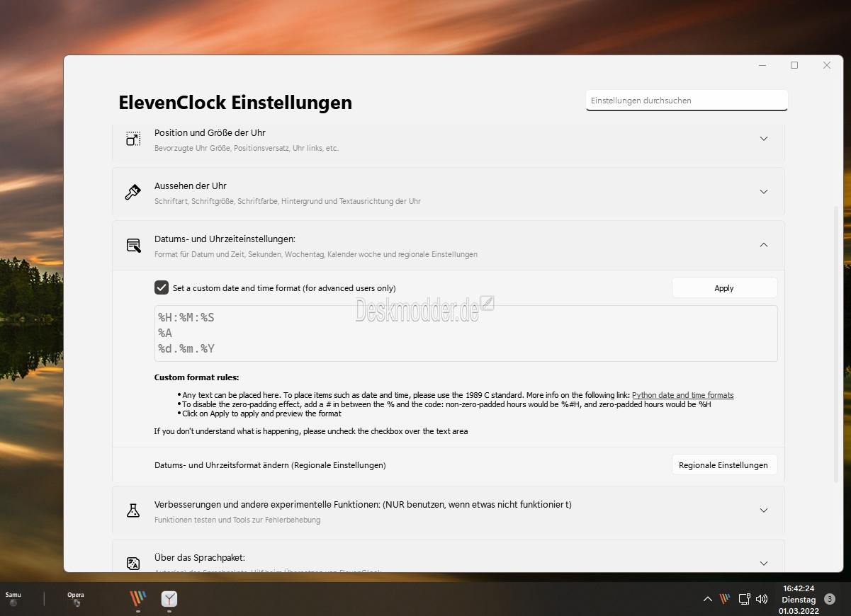Click the flask icon for experimental functions
The image size is (851, 616).
click(133, 511)
